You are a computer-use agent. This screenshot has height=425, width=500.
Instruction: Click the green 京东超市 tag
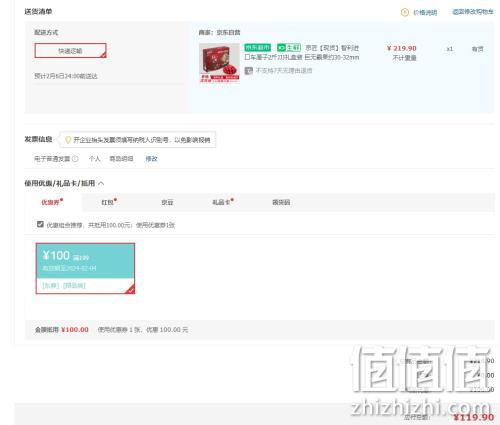point(257,48)
